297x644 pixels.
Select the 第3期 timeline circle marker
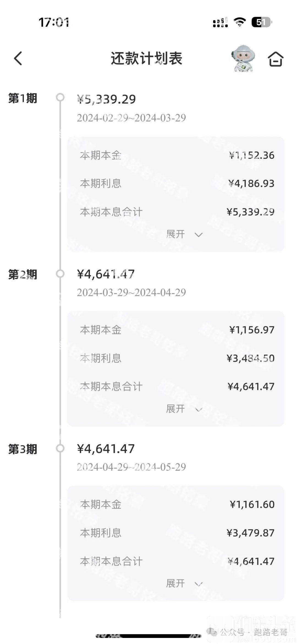pyautogui.click(x=60, y=448)
